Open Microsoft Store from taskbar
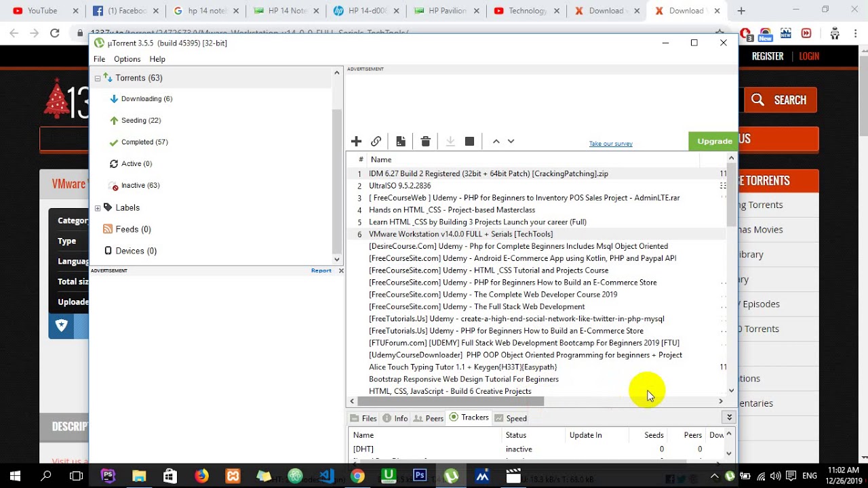 point(170,476)
